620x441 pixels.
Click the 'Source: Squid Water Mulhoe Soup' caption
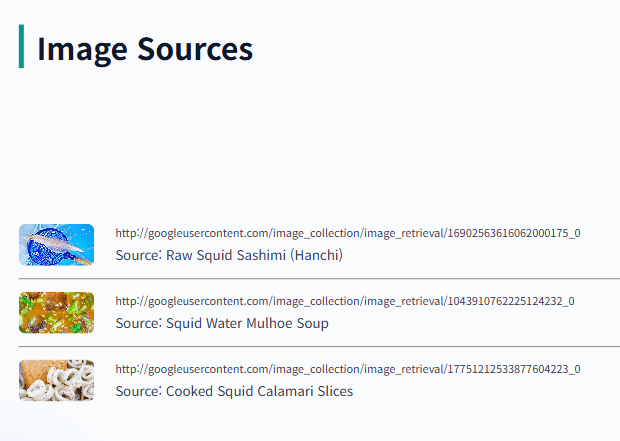point(222,323)
